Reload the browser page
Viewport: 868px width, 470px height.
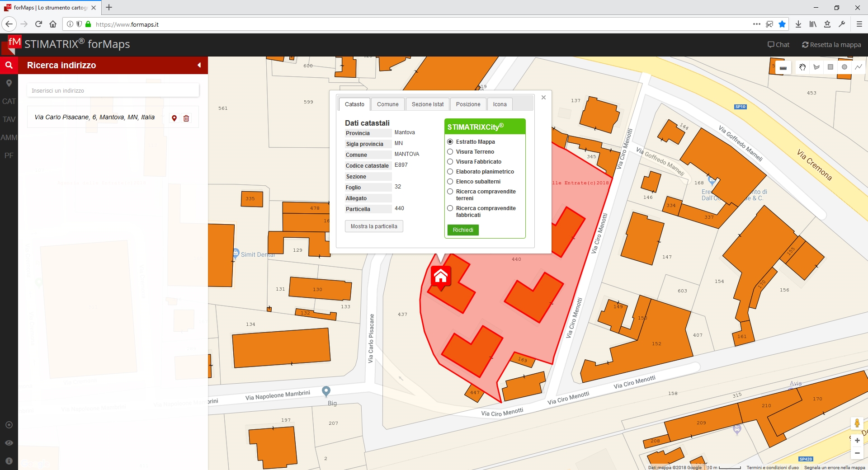click(38, 24)
